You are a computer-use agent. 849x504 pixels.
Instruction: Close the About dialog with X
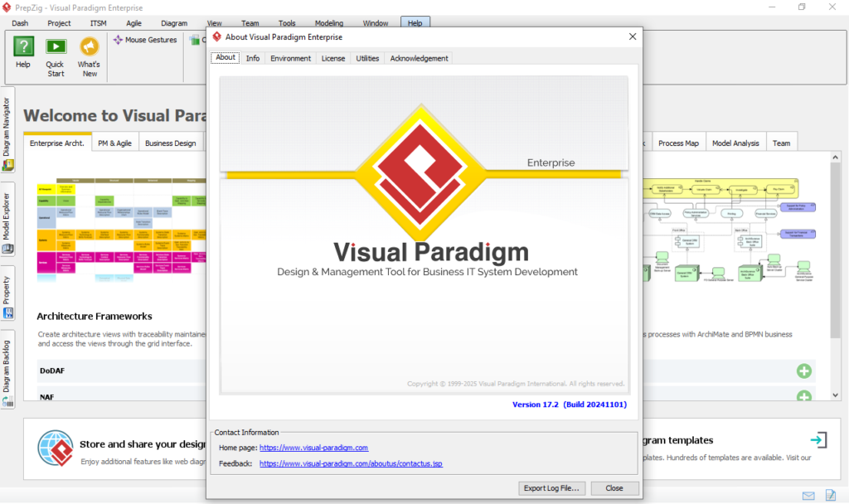[x=633, y=36]
